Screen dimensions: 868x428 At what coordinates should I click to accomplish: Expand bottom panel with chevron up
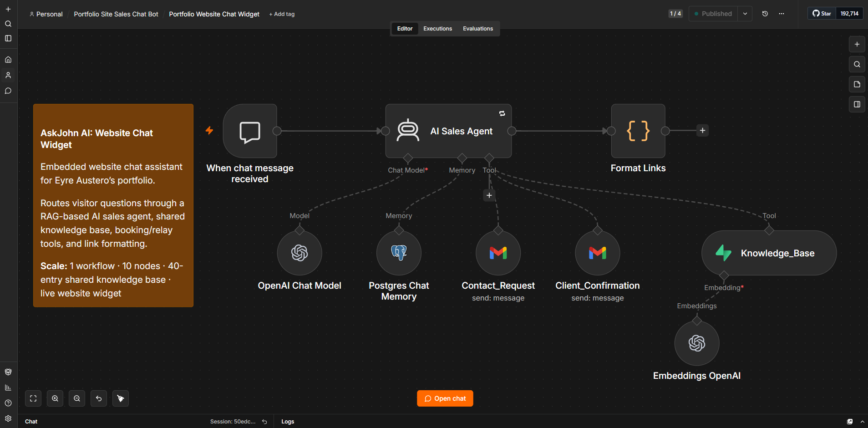coord(862,422)
